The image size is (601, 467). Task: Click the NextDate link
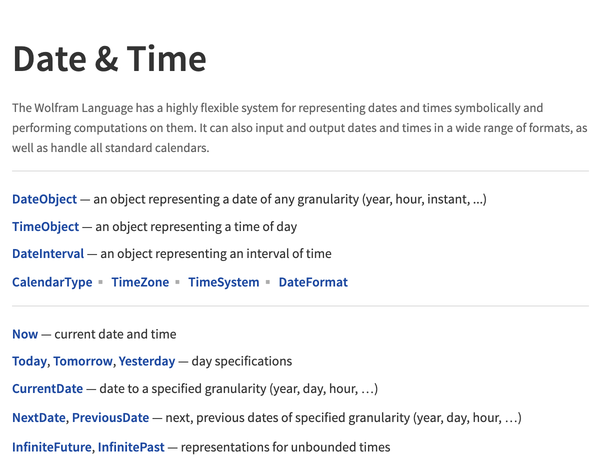pyautogui.click(x=38, y=417)
